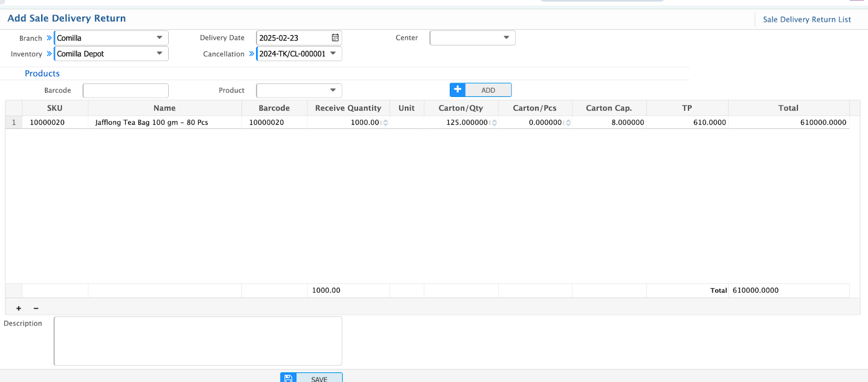Screen dimensions: 868x382
Task: Click the Barcode input field
Action: pos(126,90)
